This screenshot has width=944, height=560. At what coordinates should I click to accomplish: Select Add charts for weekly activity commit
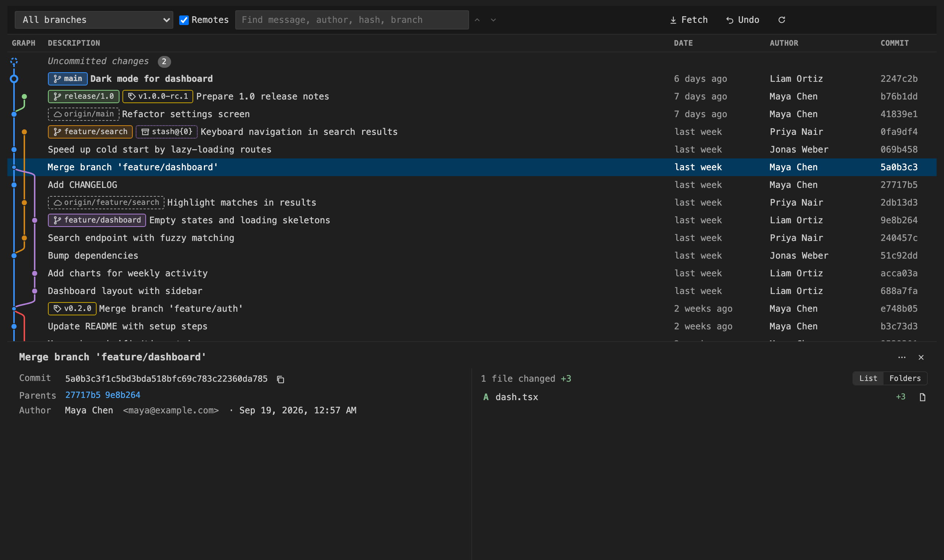tap(472, 273)
